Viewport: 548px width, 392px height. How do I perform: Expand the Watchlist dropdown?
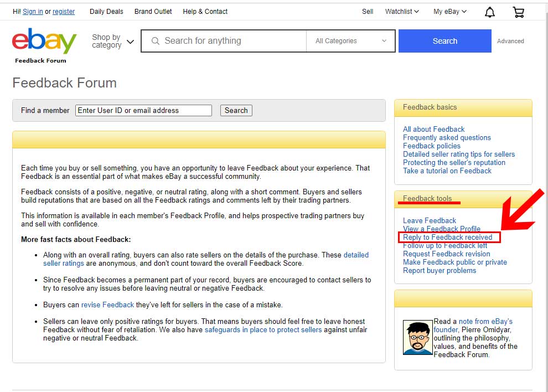pos(401,11)
